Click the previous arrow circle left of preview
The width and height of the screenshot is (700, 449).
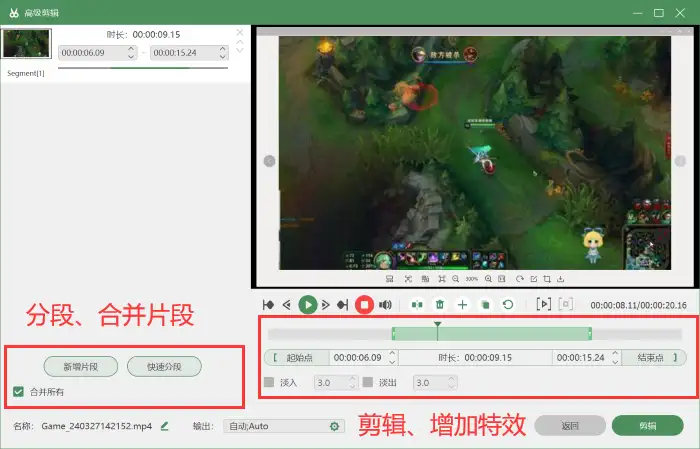(x=269, y=161)
